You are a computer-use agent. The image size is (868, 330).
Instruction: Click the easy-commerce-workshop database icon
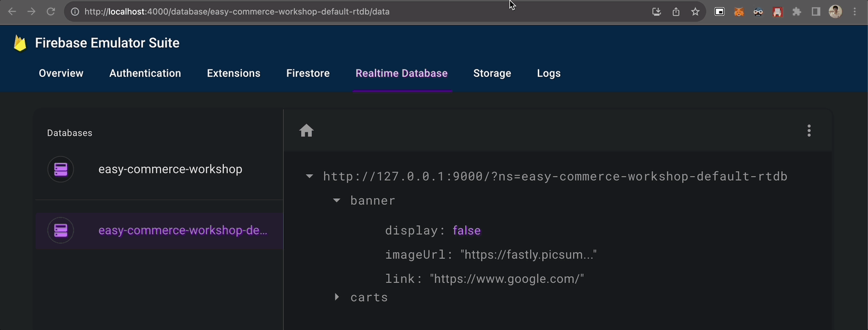[60, 169]
